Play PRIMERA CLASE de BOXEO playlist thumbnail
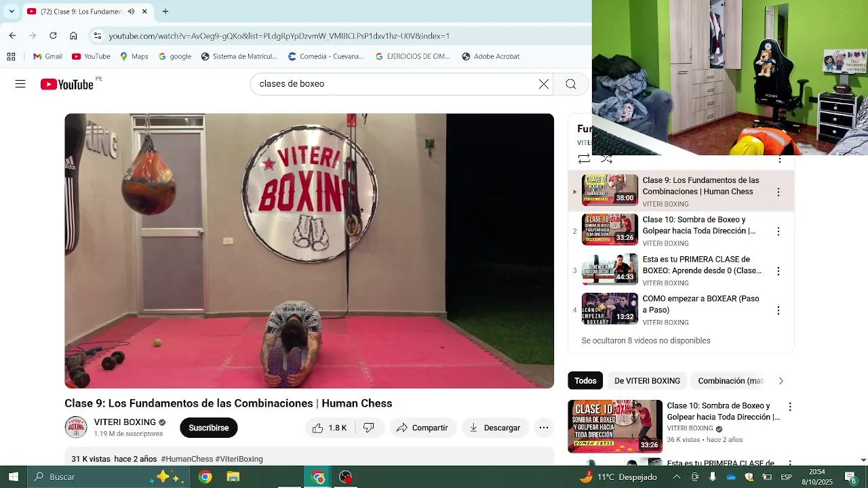 point(610,269)
